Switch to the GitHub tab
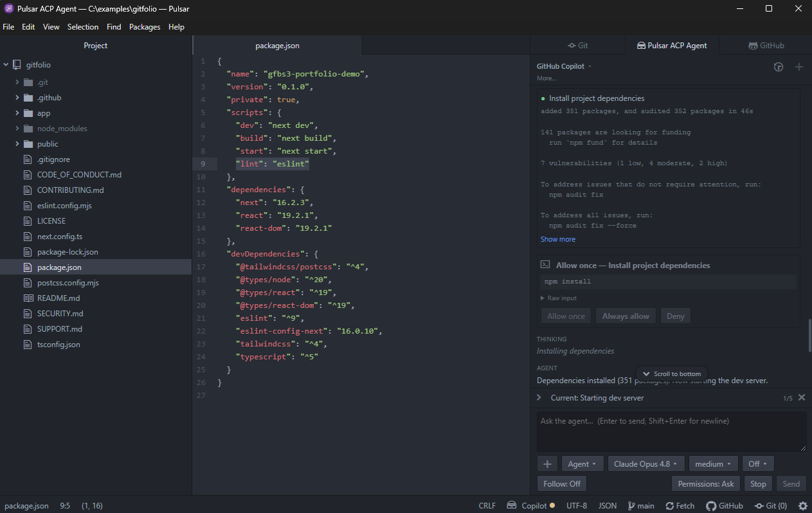This screenshot has height=513, width=812. (x=766, y=46)
